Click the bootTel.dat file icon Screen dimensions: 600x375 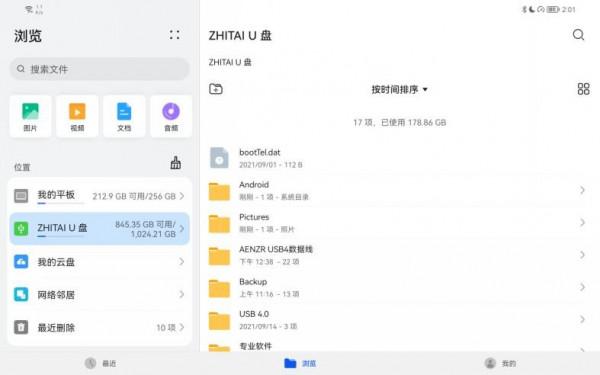[219, 158]
